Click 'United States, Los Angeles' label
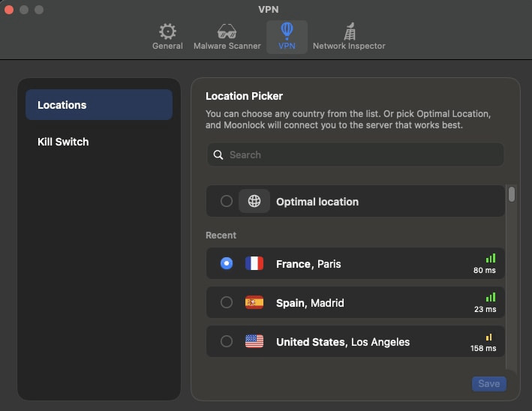The image size is (532, 411). tap(343, 342)
